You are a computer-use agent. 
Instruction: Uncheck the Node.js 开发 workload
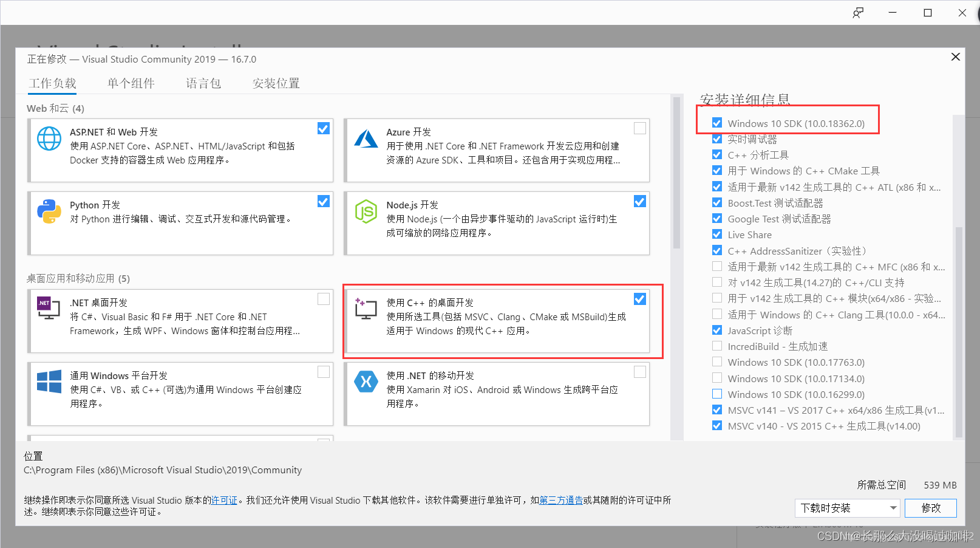(x=640, y=201)
